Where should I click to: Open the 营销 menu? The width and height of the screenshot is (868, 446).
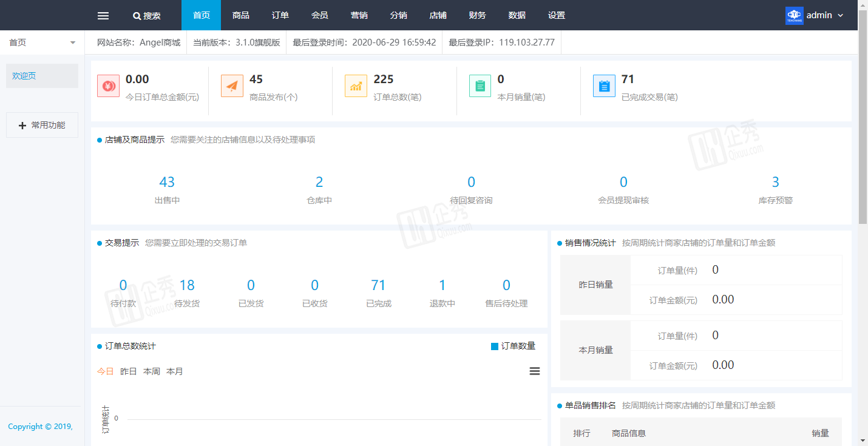(359, 15)
